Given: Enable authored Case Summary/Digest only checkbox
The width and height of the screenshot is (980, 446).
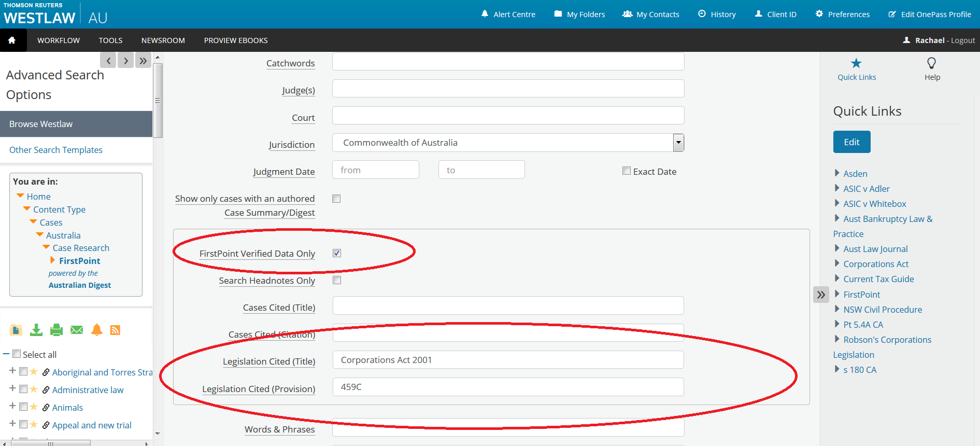Looking at the screenshot, I should tap(336, 199).
